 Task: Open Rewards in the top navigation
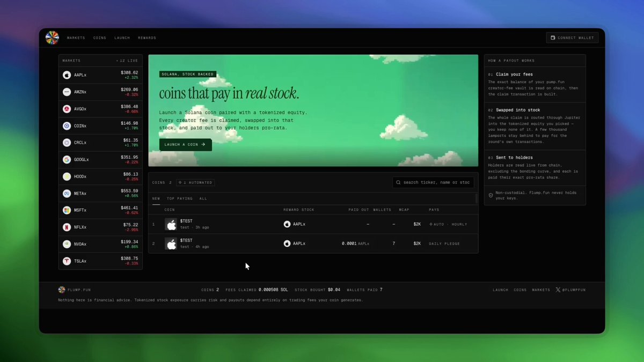[x=147, y=38]
